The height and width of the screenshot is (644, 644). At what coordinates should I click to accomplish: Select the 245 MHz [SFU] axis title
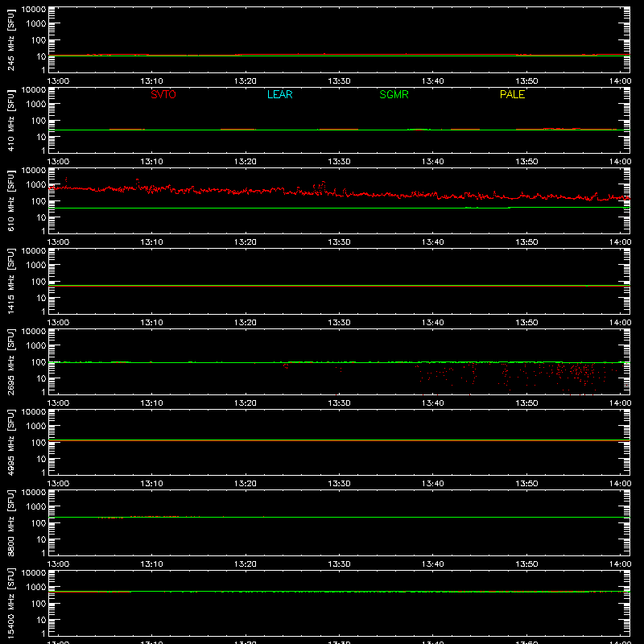(x=10, y=39)
